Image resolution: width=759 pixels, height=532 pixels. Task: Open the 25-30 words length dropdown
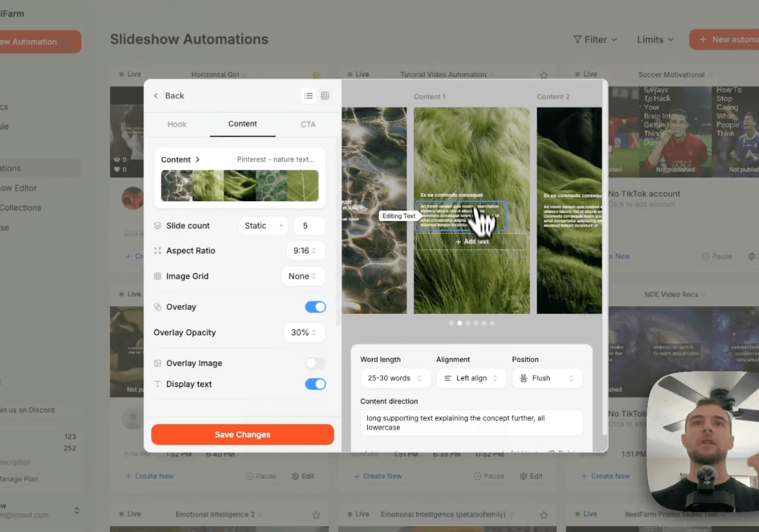[395, 378]
